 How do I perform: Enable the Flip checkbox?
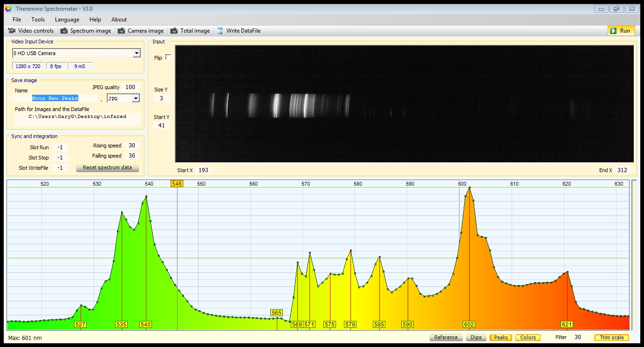(168, 57)
